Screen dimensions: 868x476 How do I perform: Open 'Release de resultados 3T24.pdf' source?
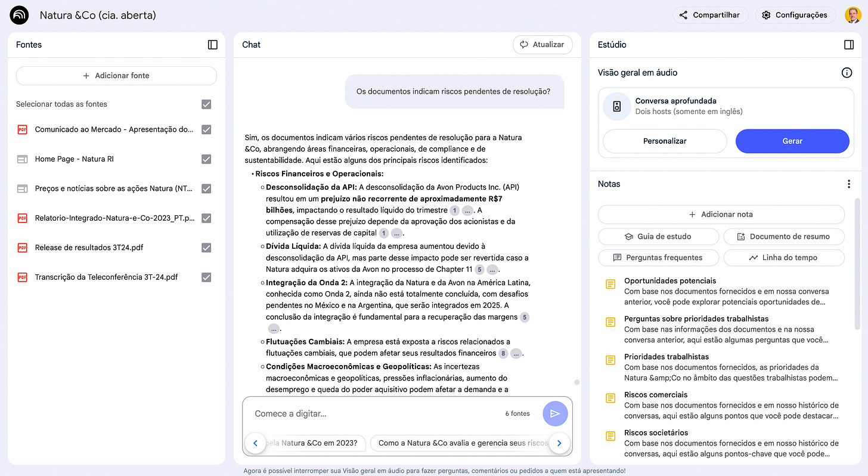[89, 248]
